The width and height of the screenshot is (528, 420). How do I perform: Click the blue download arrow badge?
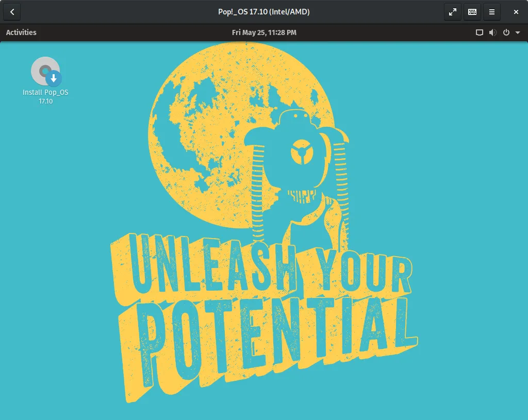53,79
